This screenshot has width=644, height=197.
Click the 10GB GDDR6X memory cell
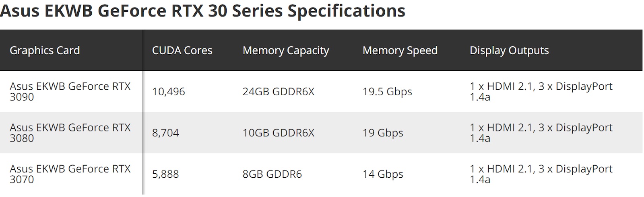click(278, 133)
